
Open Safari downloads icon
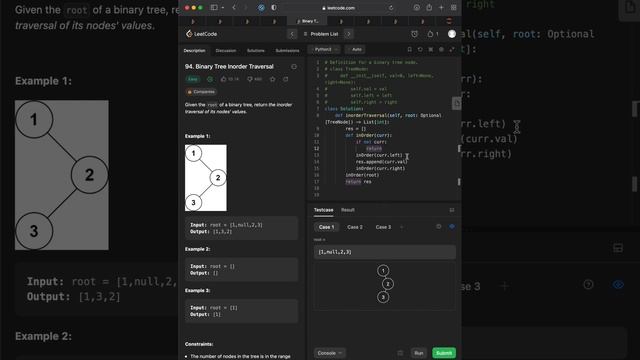pyautogui.click(x=416, y=7)
